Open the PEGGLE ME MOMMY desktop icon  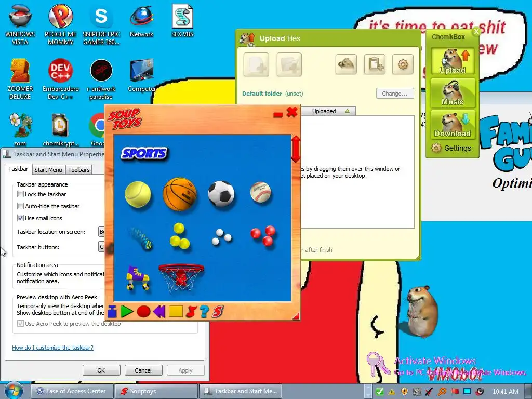60,25
